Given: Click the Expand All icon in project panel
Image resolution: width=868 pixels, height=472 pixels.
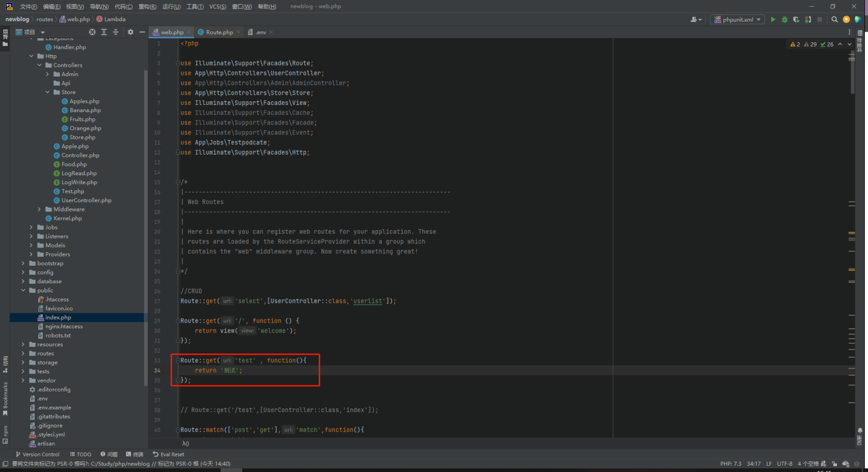Looking at the screenshot, I should (x=104, y=32).
